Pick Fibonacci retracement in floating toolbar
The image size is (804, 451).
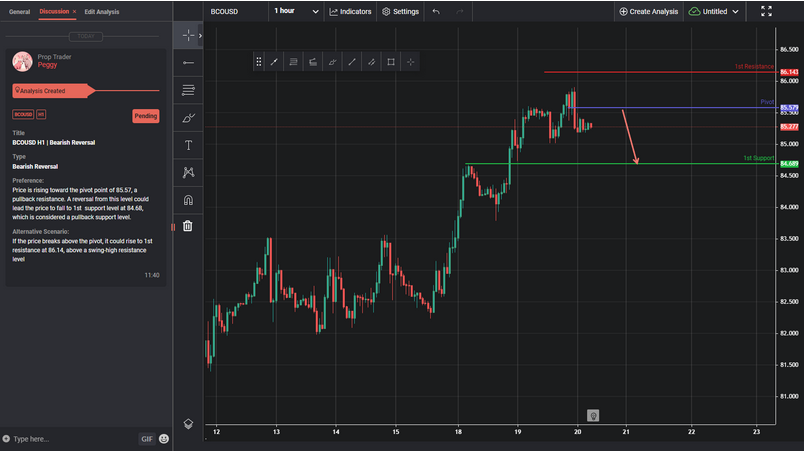[293, 62]
